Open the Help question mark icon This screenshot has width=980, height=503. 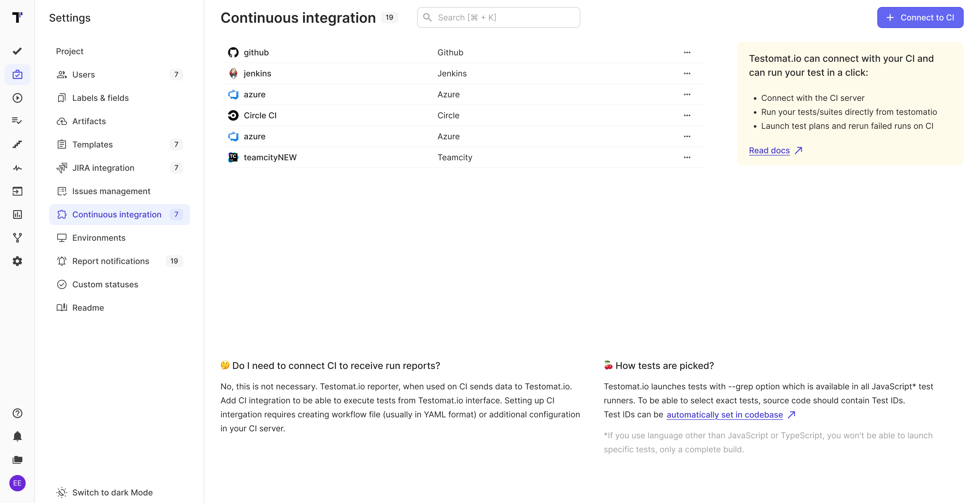click(17, 413)
